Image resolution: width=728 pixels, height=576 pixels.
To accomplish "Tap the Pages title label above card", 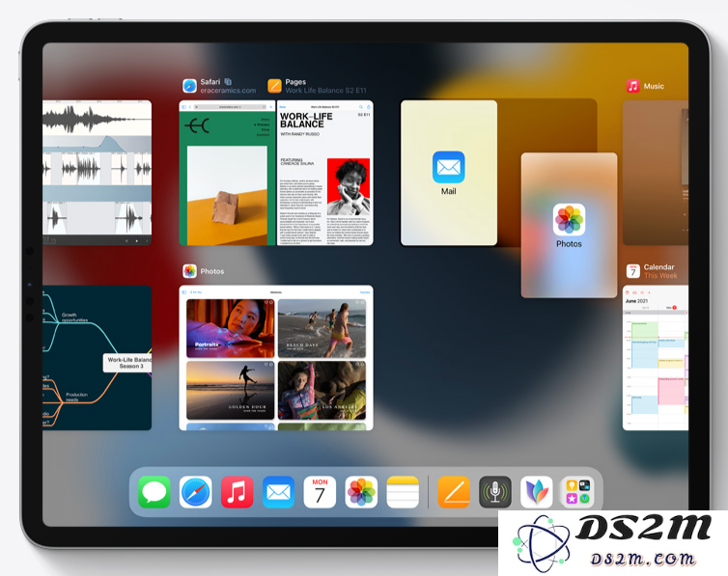I will coord(295,82).
